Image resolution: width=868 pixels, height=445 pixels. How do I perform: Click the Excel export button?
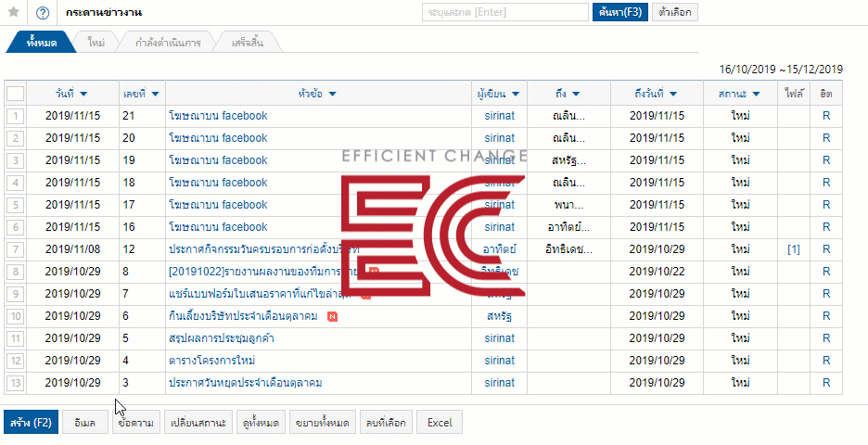click(x=440, y=423)
